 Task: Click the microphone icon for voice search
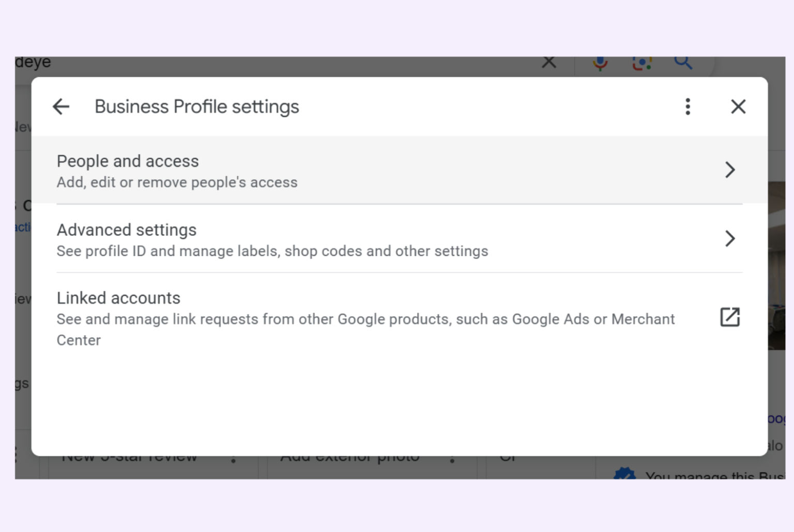(600, 62)
